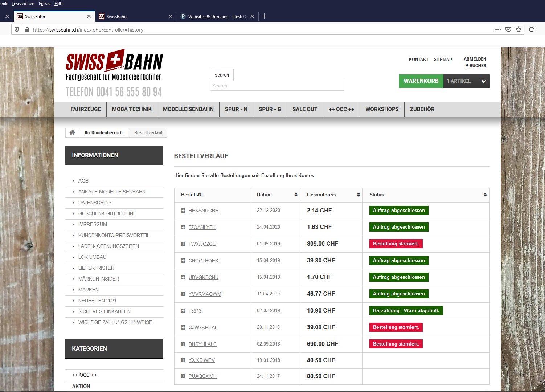545x392 pixels.
Task: Open the FAHRZEUGE menu
Action: 86,109
